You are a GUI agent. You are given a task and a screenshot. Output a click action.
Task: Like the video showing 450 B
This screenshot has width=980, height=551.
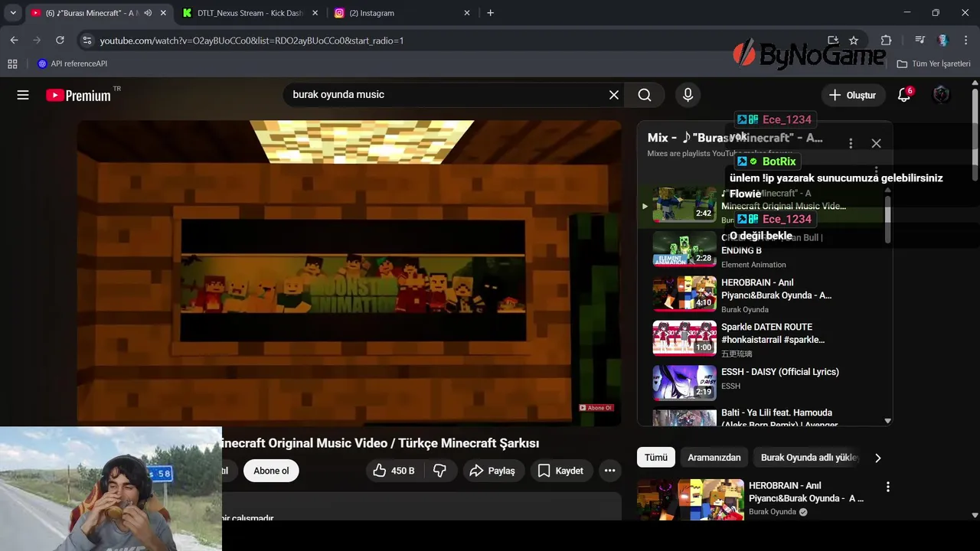[394, 471]
